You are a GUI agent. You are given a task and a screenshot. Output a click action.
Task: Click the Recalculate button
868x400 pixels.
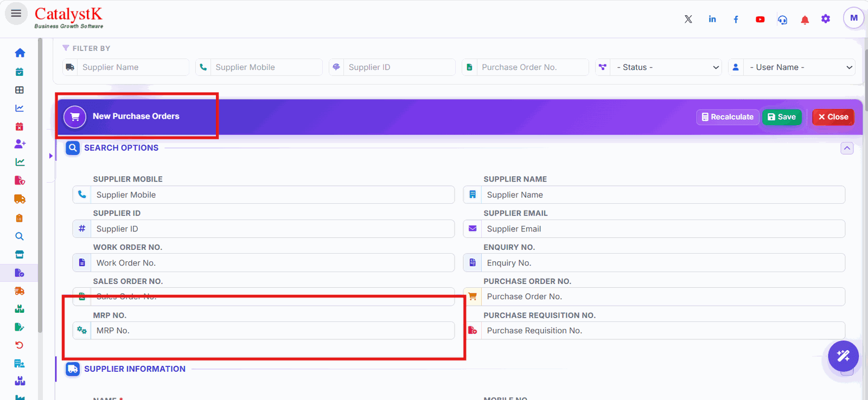pos(727,117)
